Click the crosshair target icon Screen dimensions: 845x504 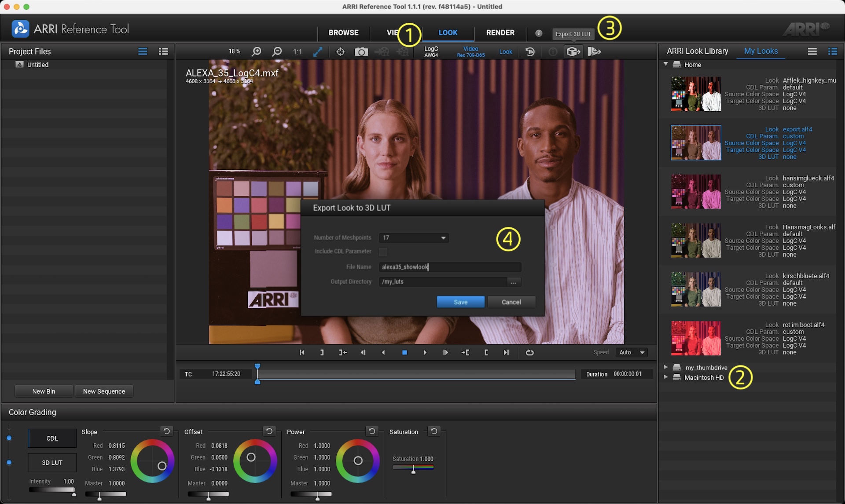pos(340,52)
